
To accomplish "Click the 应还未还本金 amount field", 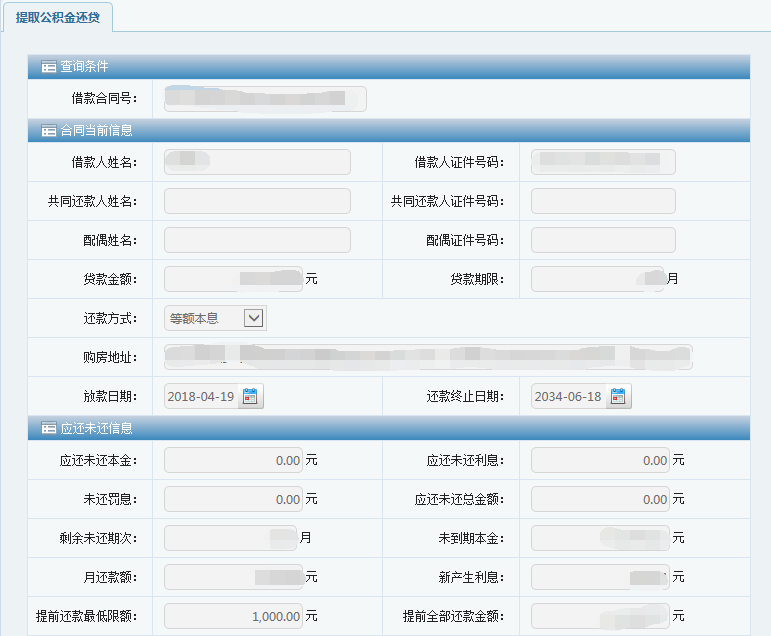I will (233, 460).
